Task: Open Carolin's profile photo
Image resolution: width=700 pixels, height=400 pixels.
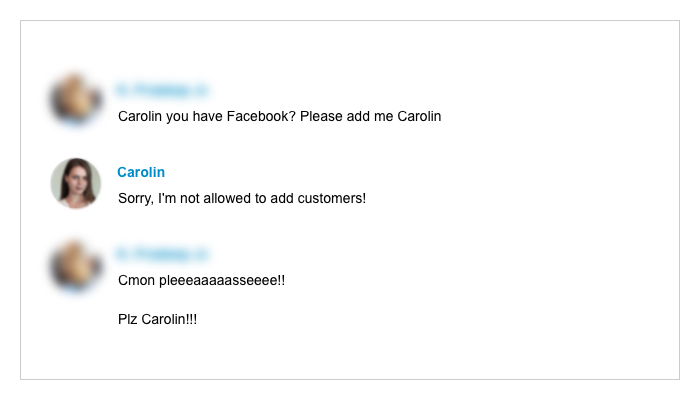Action: pyautogui.click(x=75, y=183)
